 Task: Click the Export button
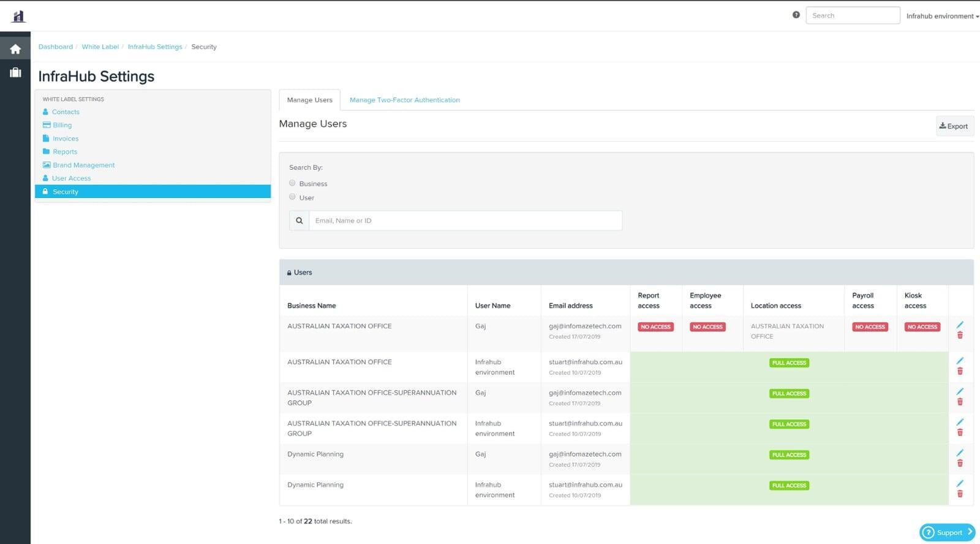coord(954,126)
